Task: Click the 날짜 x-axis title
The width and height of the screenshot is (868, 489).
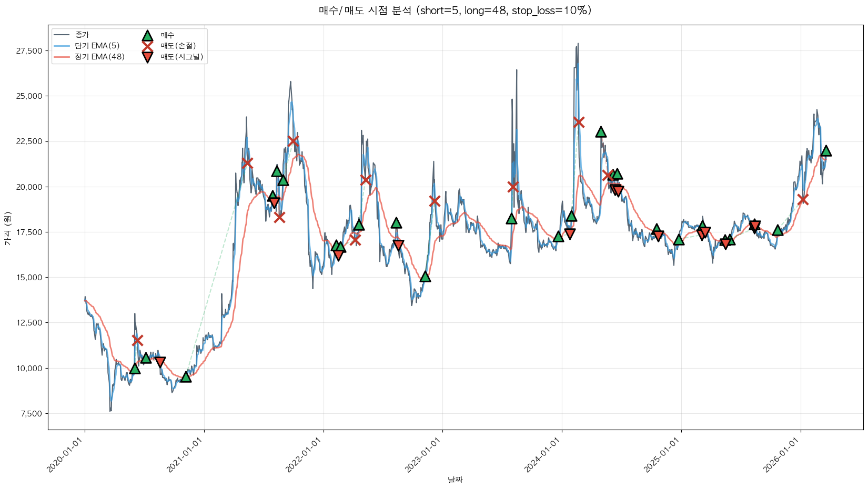Action: click(455, 480)
